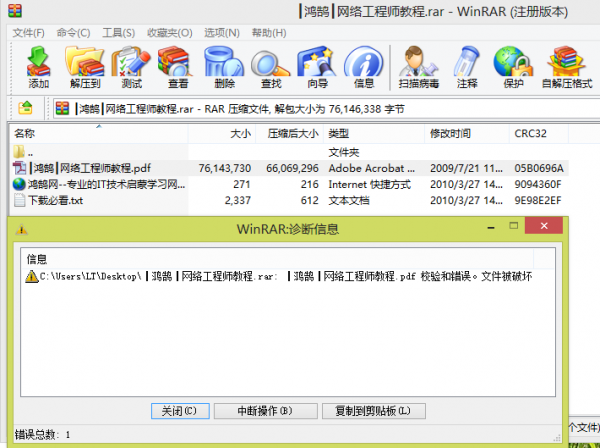
Task: Click the 添加 (Add) toolbar icon
Action: [38, 67]
